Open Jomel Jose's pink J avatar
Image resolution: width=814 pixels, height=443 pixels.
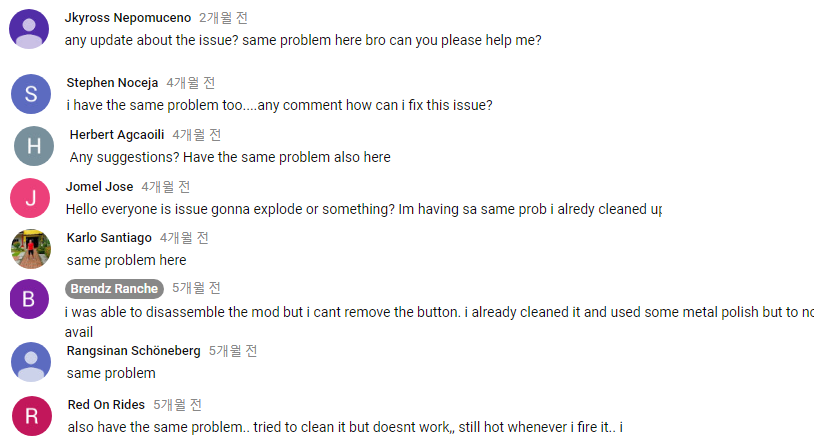click(30, 198)
